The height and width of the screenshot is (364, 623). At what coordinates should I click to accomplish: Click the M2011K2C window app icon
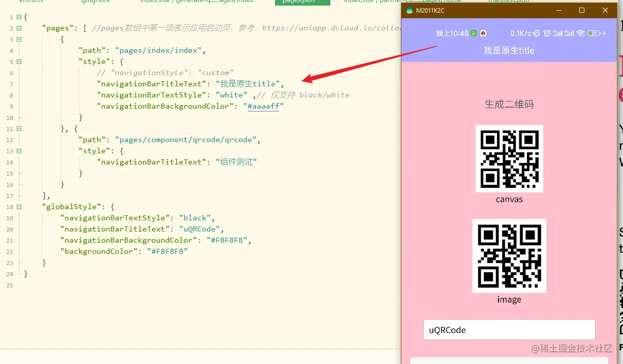tap(410, 10)
